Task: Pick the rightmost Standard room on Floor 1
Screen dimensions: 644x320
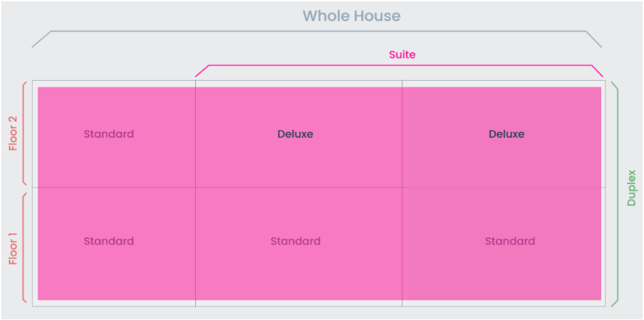Action: 509,241
